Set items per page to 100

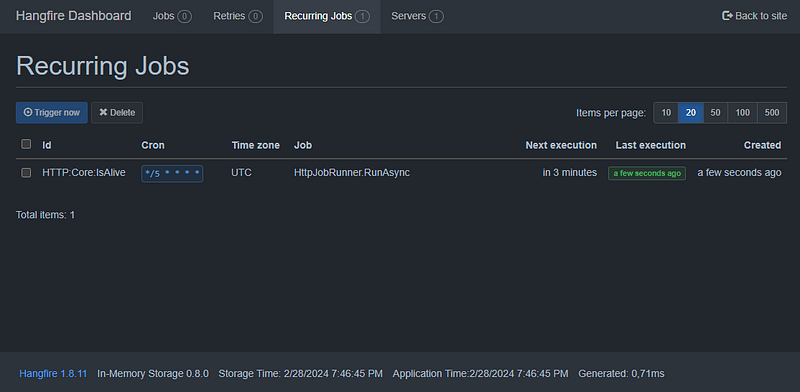point(742,113)
